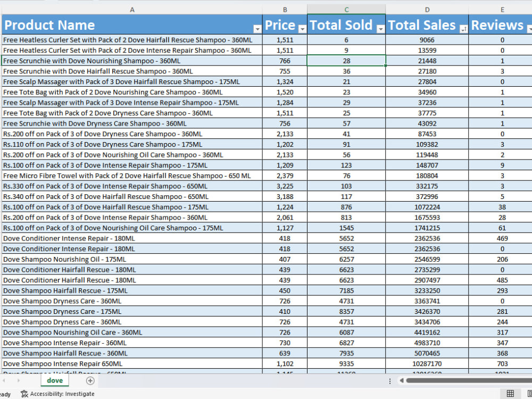Viewport: 532px width, 399px height.
Task: Click the Total Sold header cell
Action: tap(346, 24)
